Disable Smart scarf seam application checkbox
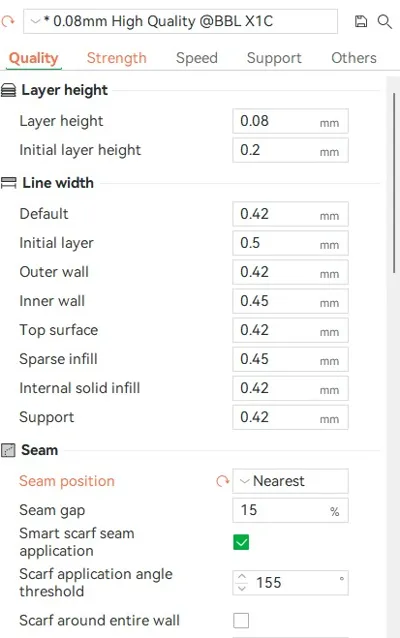The width and height of the screenshot is (400, 638). [241, 542]
